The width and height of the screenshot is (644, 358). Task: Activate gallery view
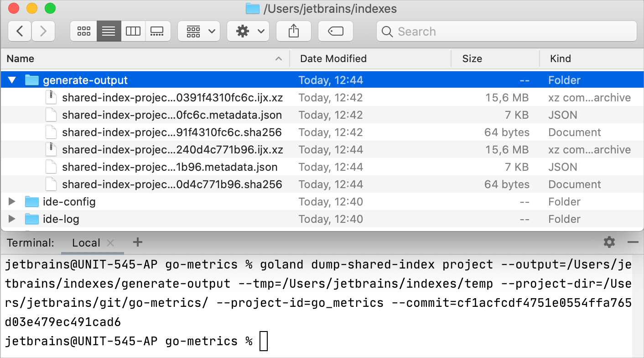(x=158, y=31)
